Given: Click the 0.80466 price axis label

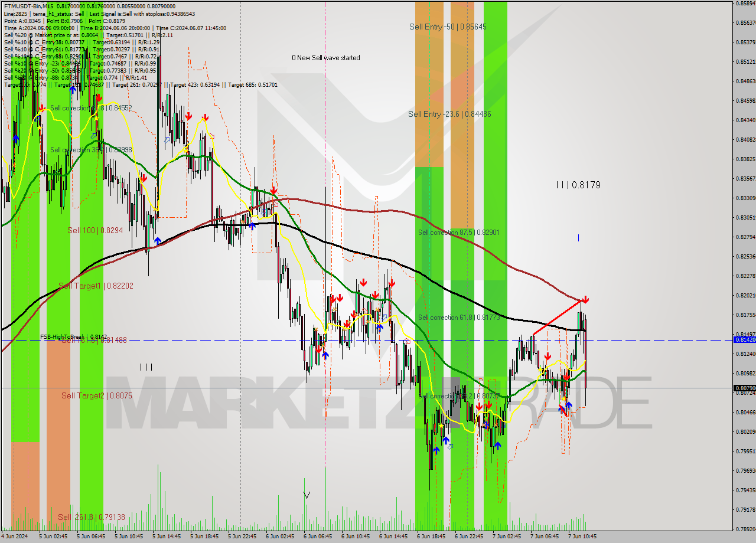Looking at the screenshot, I should pos(745,412).
